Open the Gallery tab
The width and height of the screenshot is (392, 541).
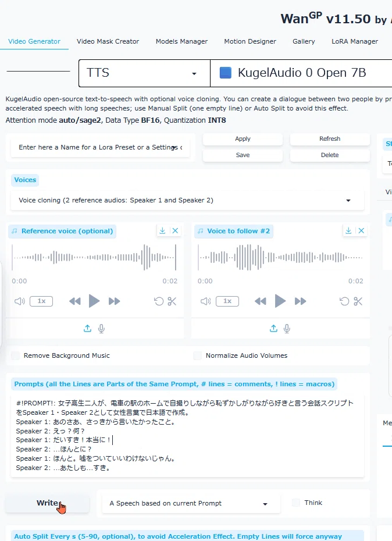click(304, 41)
